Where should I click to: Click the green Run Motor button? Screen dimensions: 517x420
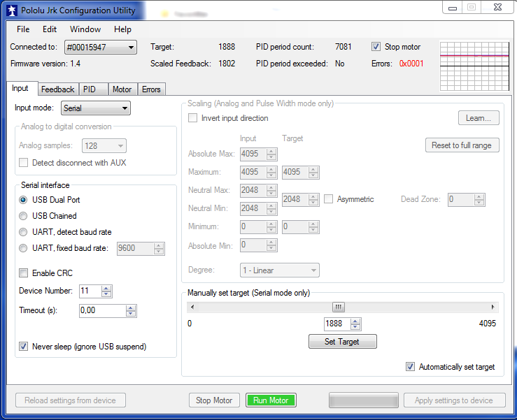point(271,400)
